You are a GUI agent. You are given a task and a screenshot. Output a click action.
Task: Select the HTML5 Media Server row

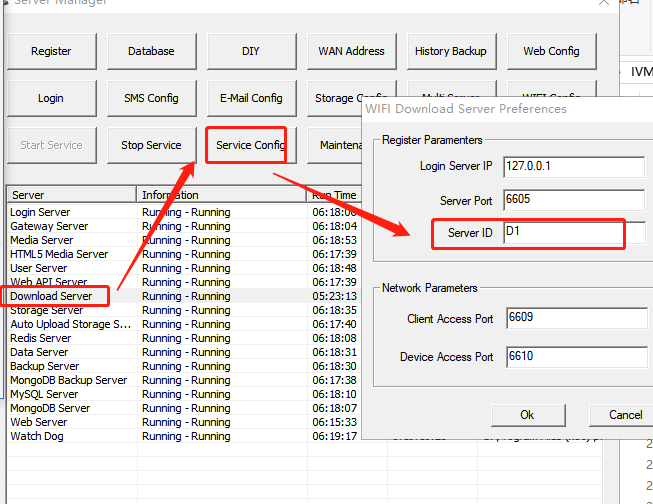184,254
